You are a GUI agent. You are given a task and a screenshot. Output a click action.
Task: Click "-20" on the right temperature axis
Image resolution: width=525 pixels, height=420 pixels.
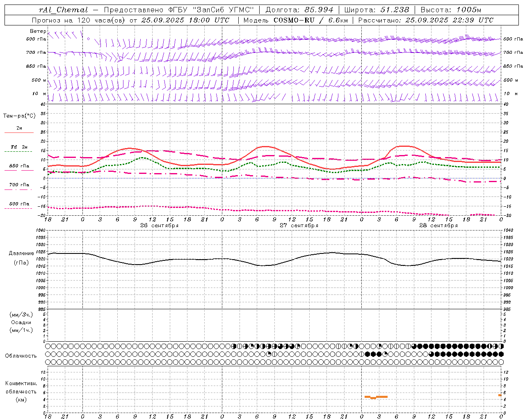(x=507, y=215)
